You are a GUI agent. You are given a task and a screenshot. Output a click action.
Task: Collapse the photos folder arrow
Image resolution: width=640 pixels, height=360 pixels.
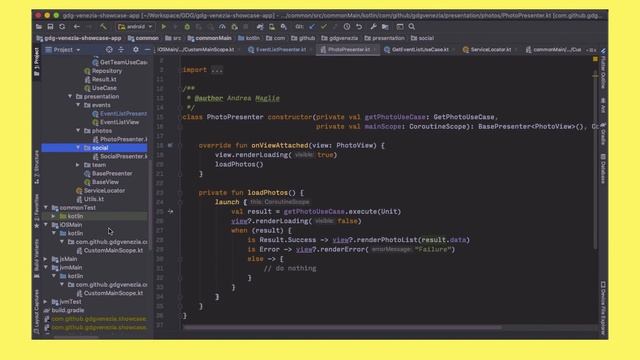[78, 131]
